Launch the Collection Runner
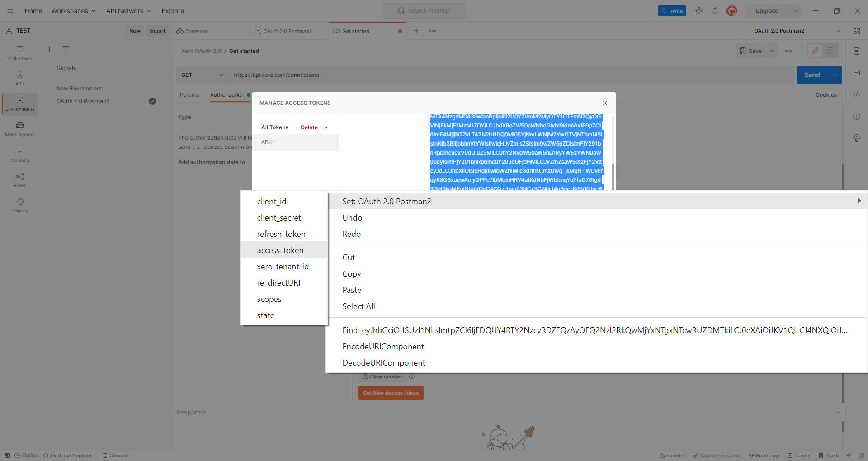 (x=799, y=456)
